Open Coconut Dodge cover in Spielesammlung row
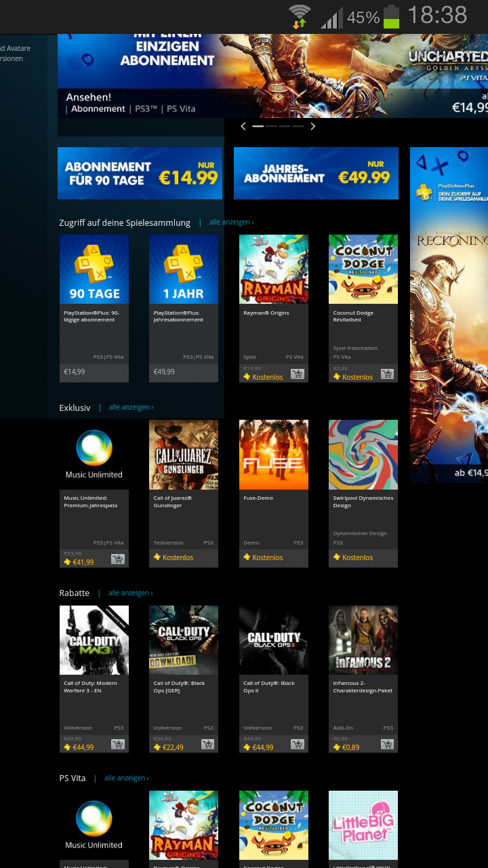The width and height of the screenshot is (488, 868). [363, 269]
